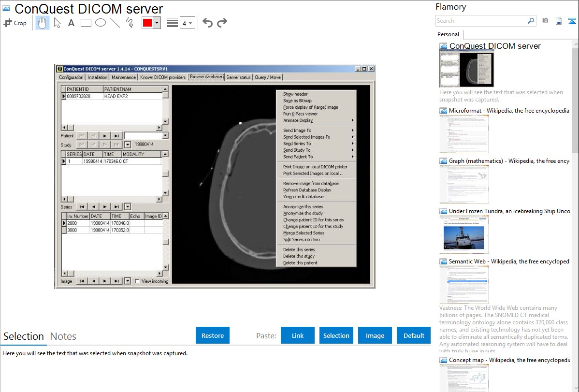579x392 pixels.
Task: Pick the ellipse shape tool
Action: click(x=100, y=23)
